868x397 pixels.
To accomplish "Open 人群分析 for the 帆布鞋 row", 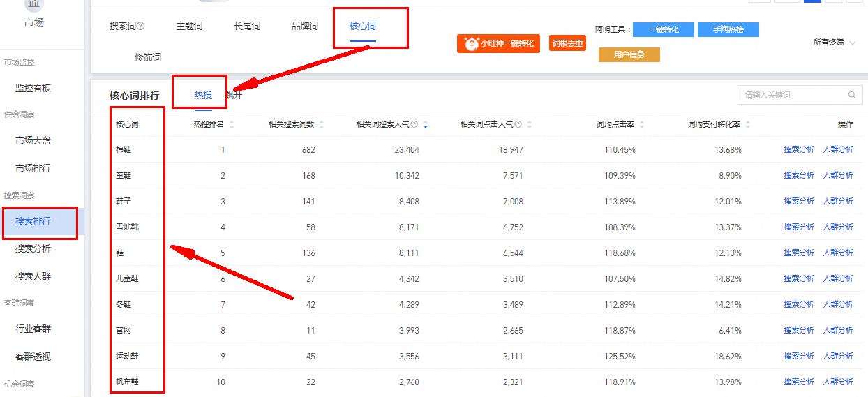I will tap(838, 382).
